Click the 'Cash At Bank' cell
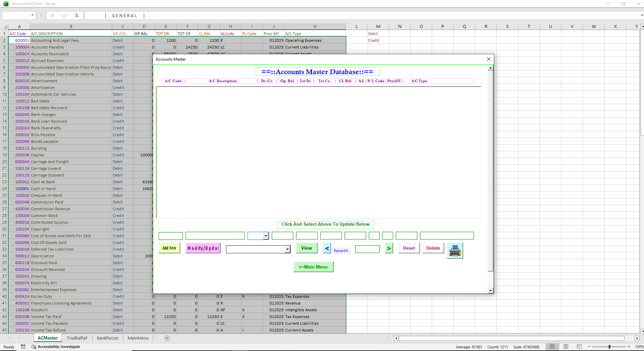Viewport: 644px width, 351px height. pos(71,182)
